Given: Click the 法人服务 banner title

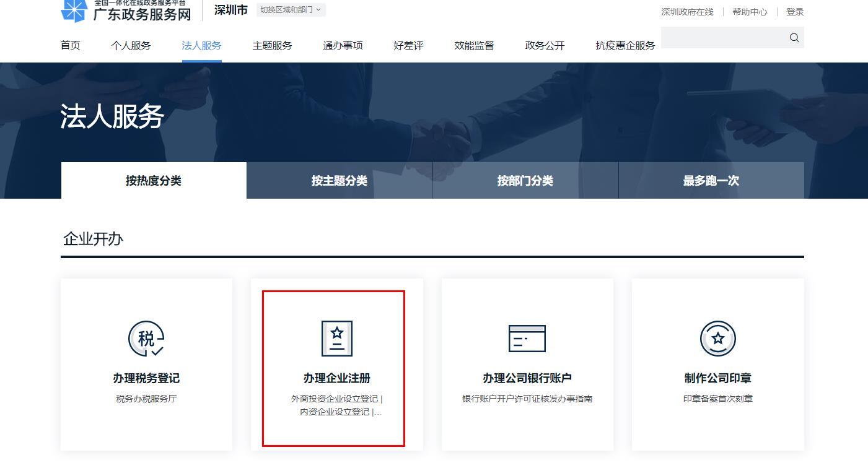Looking at the screenshot, I should (x=112, y=116).
